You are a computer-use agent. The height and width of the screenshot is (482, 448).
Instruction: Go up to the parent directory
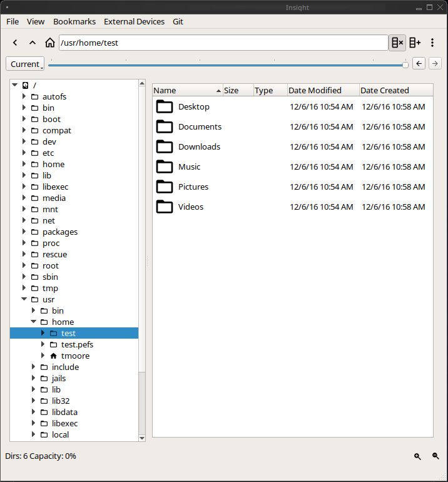[33, 43]
